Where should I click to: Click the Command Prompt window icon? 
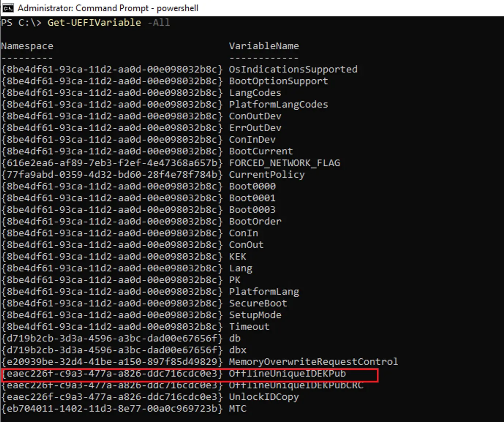pyautogui.click(x=8, y=8)
